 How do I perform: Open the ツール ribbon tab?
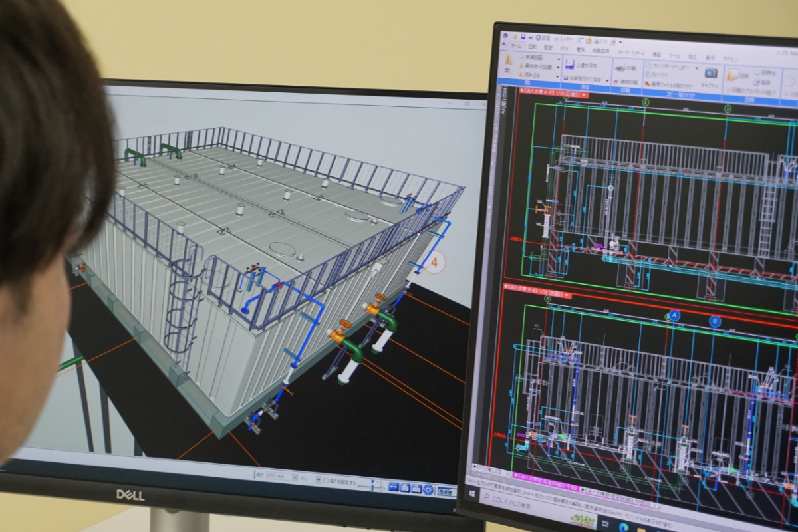pos(674,55)
